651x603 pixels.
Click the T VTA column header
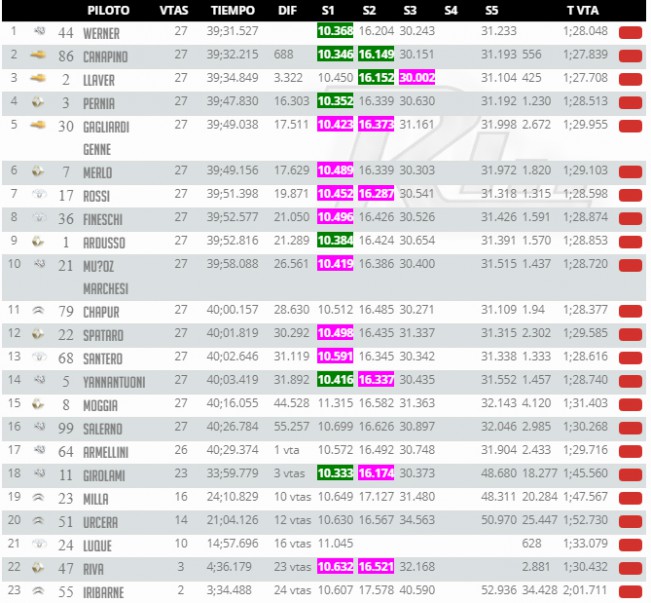tap(583, 10)
